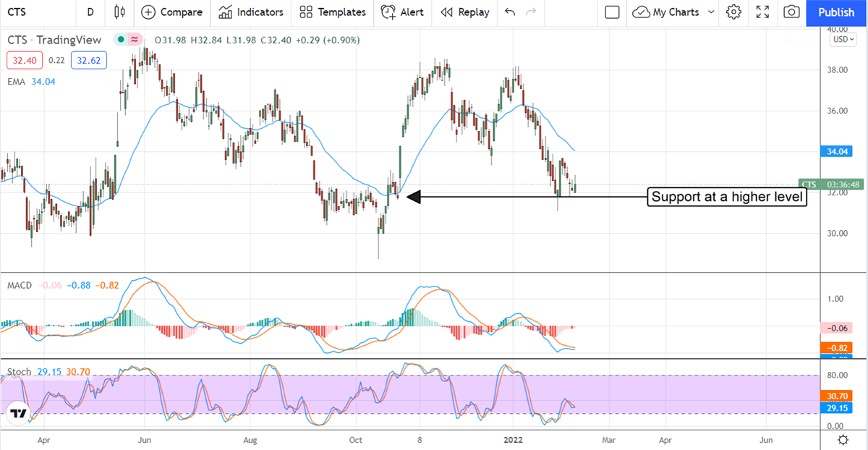Click the 2022 label on time axis
The width and height of the screenshot is (868, 450).
pos(513,439)
